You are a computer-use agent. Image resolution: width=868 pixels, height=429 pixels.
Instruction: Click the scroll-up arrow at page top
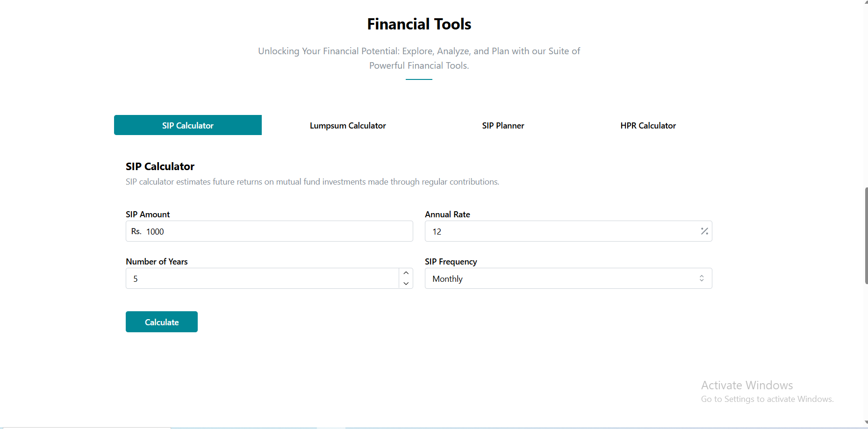tap(866, 2)
